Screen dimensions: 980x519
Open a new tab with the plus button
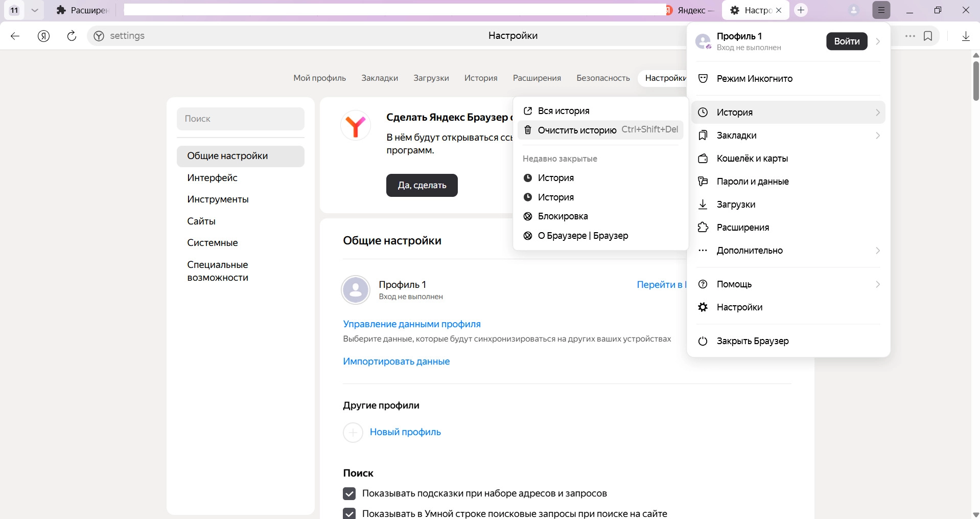pyautogui.click(x=801, y=10)
